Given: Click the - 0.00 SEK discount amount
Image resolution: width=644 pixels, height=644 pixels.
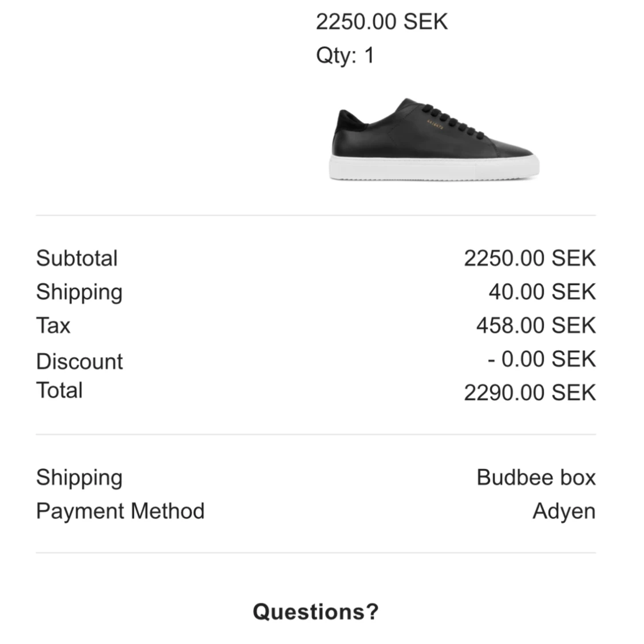Looking at the screenshot, I should pos(542,359).
